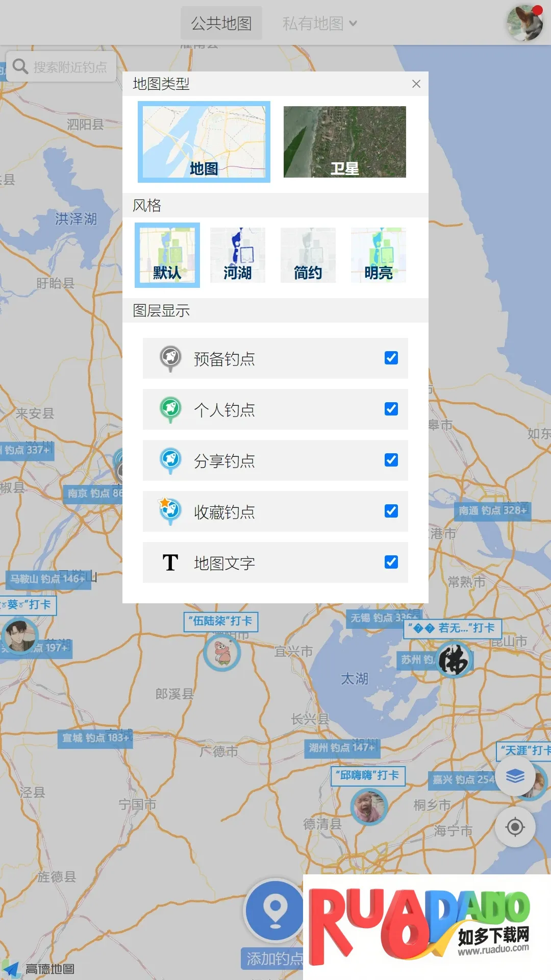Select the 卫星 satellite map type
The image size is (551, 980).
coord(345,142)
